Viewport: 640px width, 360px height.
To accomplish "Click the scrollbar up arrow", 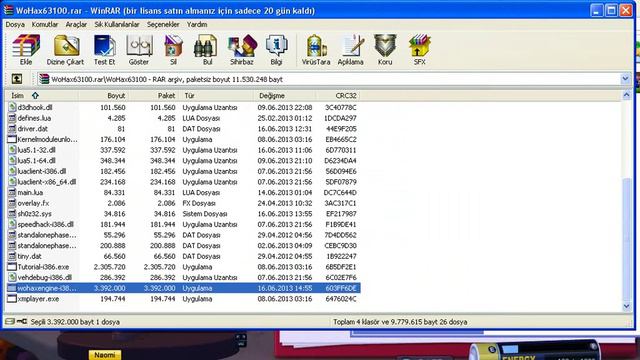I will (x=627, y=96).
